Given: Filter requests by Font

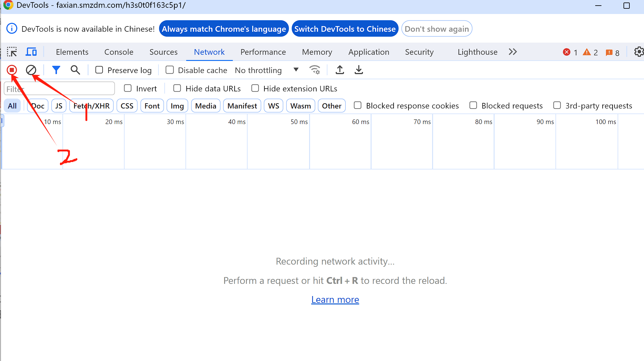Looking at the screenshot, I should tap(152, 106).
